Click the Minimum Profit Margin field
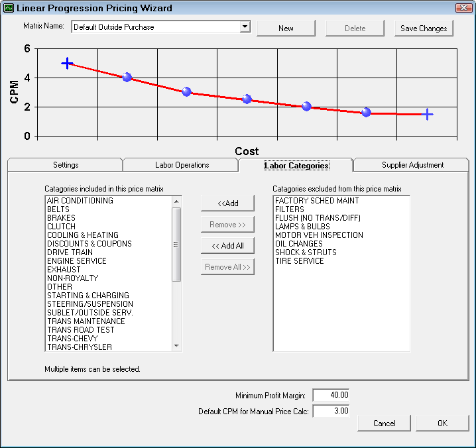Image resolution: width=476 pixels, height=448 pixels. click(331, 395)
